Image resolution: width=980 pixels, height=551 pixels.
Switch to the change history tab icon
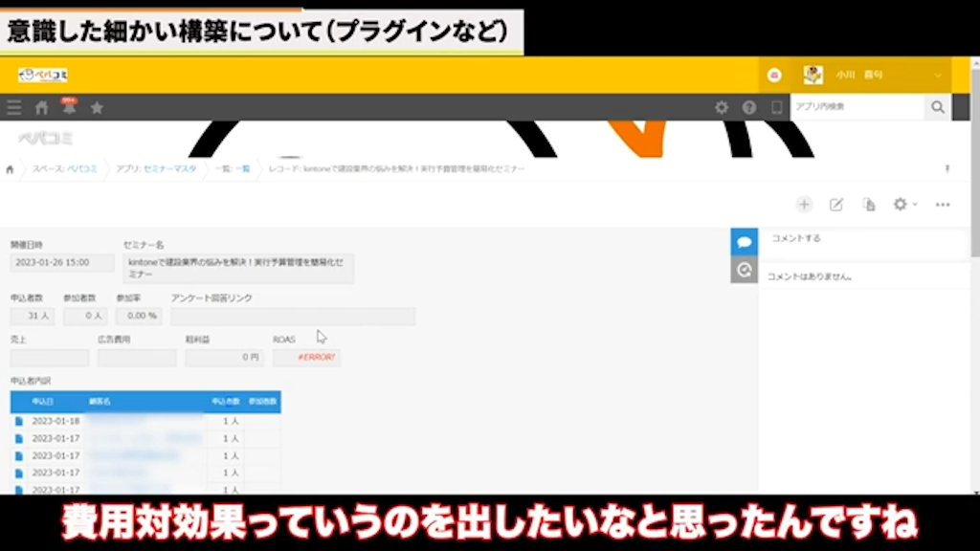744,271
